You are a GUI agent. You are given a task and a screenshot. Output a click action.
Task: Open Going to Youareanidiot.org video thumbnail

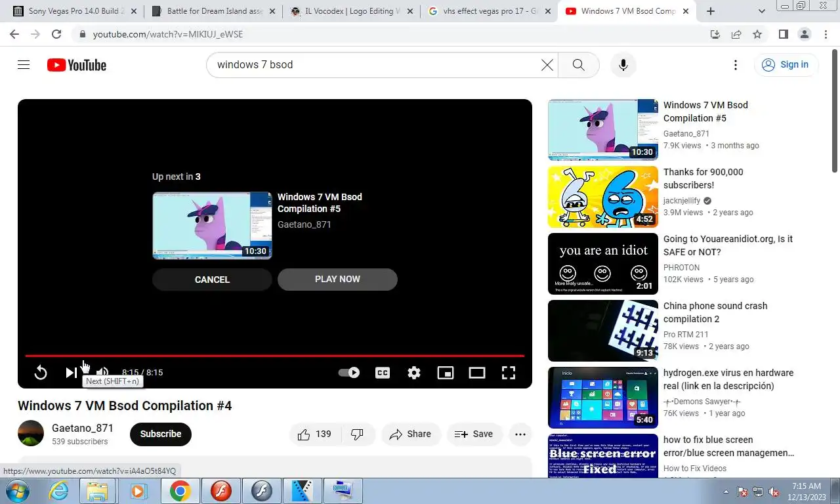coord(603,264)
